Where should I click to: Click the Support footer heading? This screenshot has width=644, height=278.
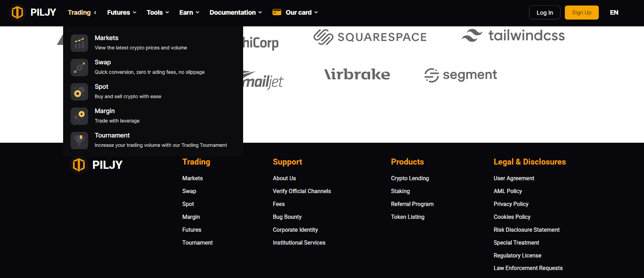pyautogui.click(x=287, y=162)
